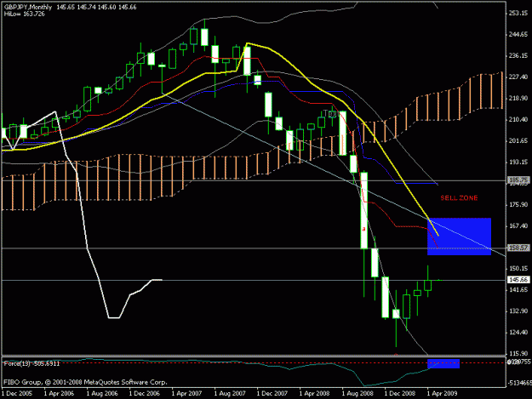The width and height of the screenshot is (532, 399).
Task: Click the 167.40 price scale label
Action: (x=518, y=226)
